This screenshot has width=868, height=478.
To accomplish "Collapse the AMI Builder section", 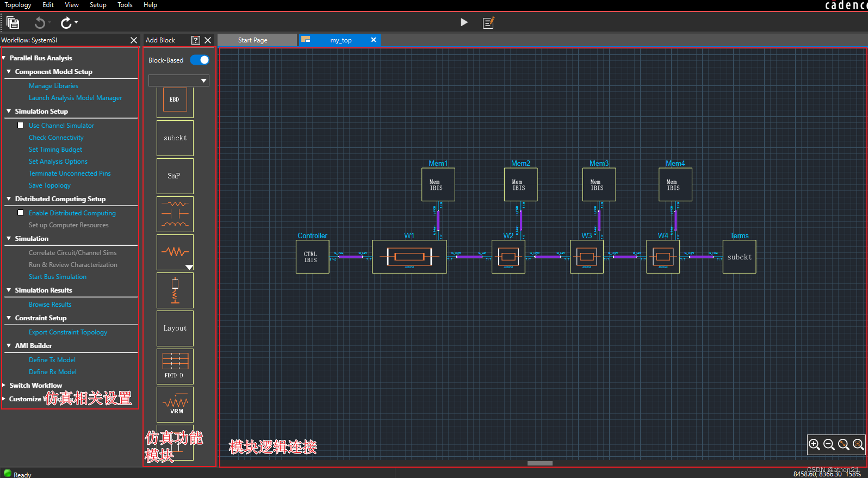I will (9, 345).
